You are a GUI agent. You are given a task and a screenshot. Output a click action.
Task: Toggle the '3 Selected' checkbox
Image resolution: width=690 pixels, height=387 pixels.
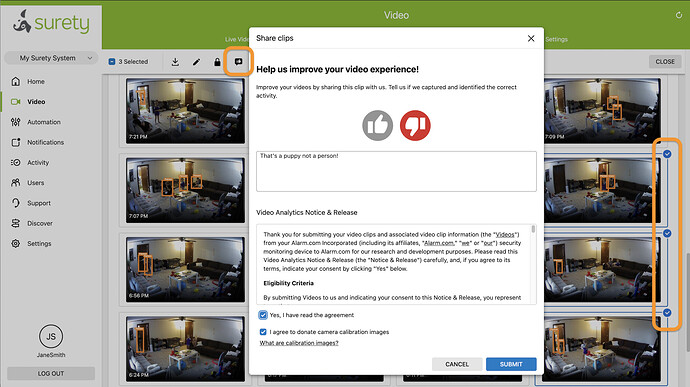click(x=112, y=62)
